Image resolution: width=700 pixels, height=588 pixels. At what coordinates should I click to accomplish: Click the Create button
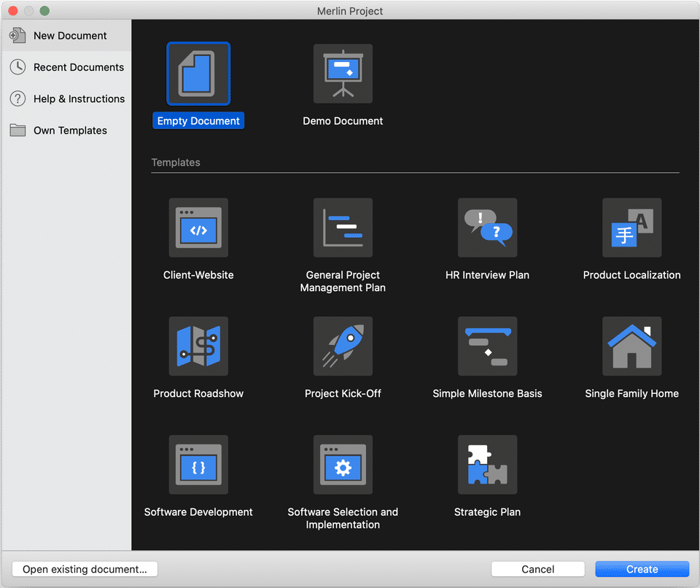642,569
